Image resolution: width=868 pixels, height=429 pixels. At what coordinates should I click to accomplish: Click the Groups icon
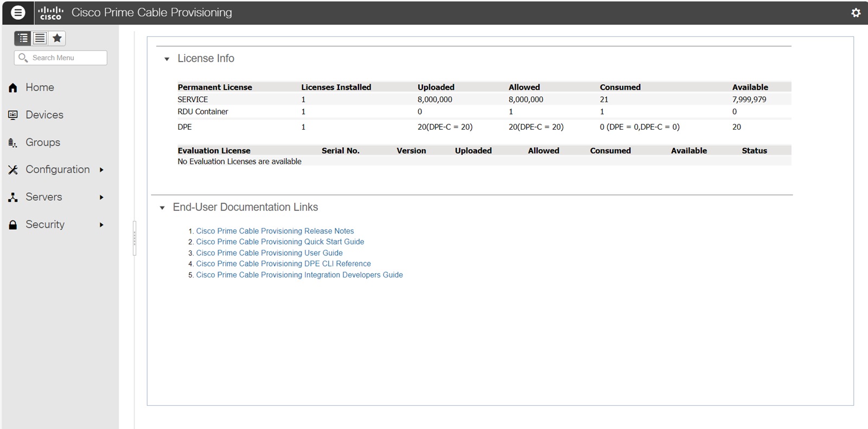[x=13, y=143]
